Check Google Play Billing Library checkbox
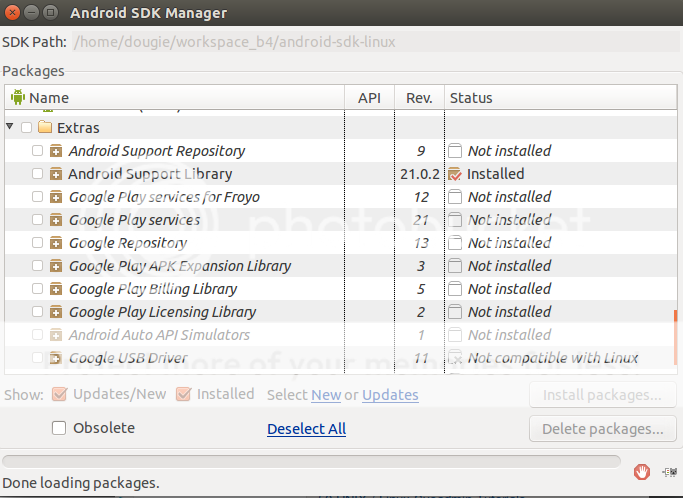The image size is (683, 498). 37,288
